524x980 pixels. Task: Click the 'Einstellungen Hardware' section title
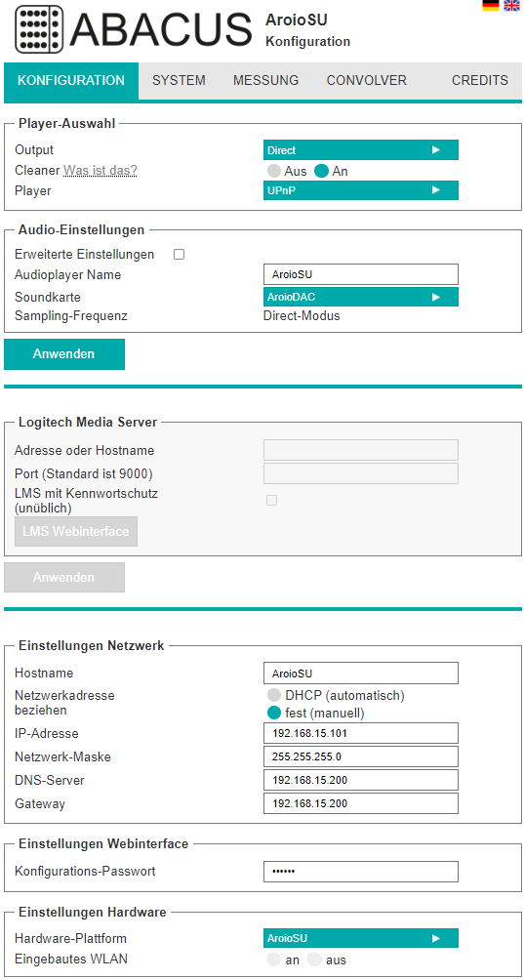coord(93,912)
